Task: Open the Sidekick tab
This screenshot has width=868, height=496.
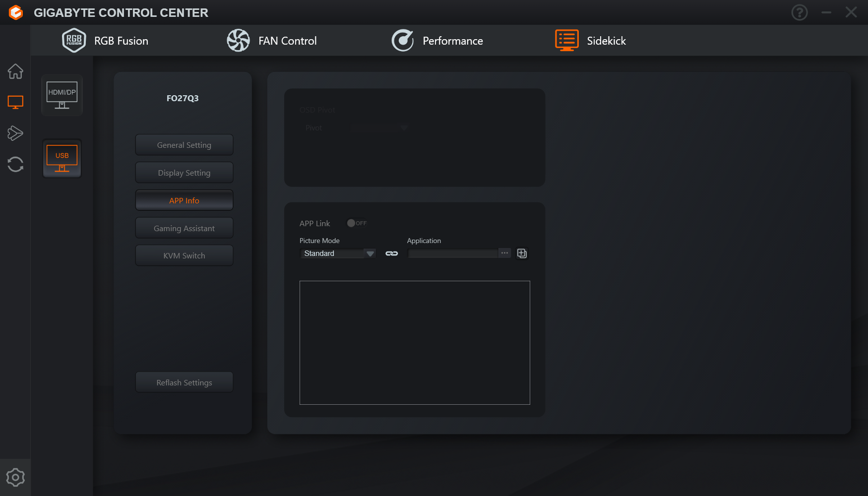Action: [x=591, y=41]
